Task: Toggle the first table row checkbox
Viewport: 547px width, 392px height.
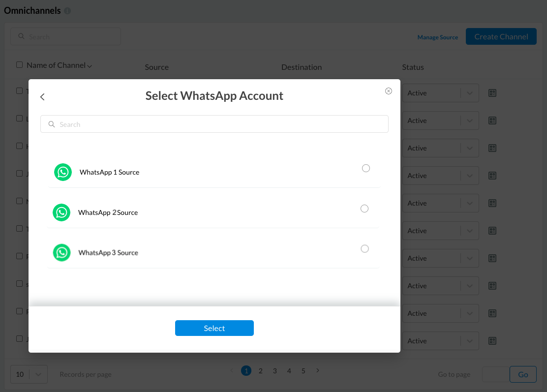Action: pos(20,90)
